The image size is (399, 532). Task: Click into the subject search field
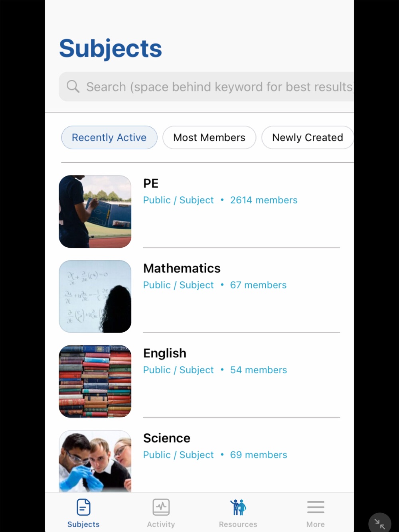click(219, 87)
